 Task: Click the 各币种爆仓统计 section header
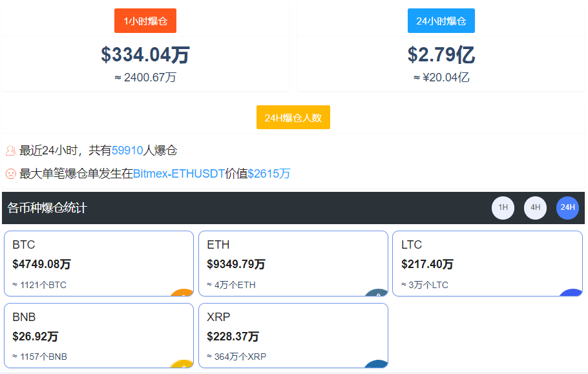pos(47,207)
